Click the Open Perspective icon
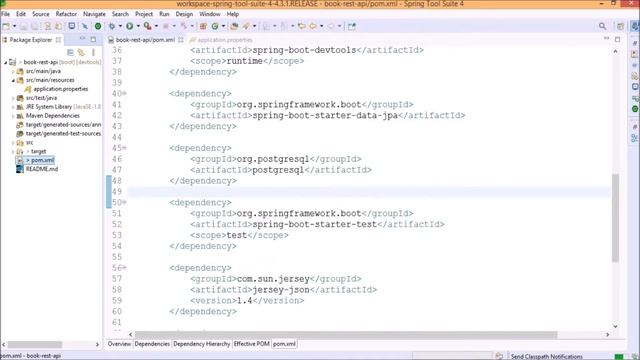This screenshot has width=640, height=360. 620,26
